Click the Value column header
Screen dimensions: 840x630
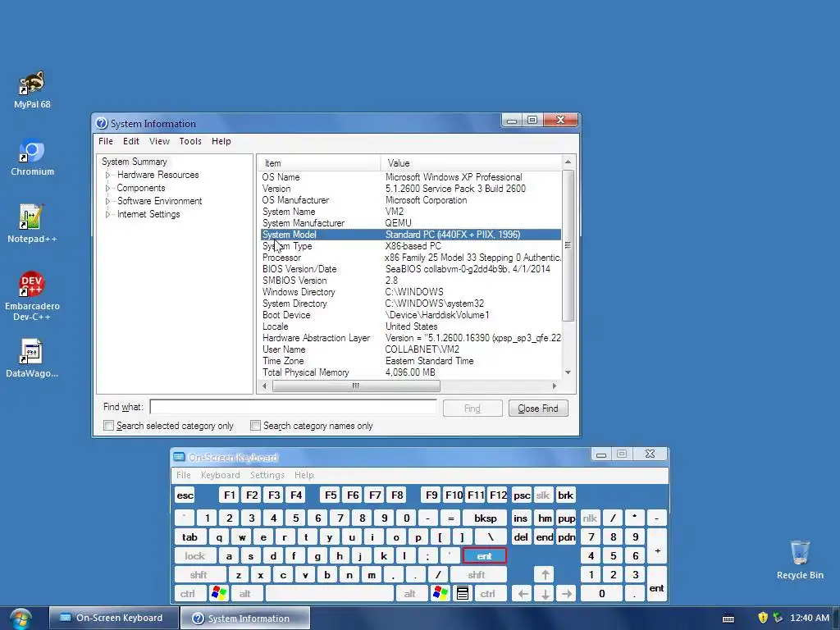point(472,163)
